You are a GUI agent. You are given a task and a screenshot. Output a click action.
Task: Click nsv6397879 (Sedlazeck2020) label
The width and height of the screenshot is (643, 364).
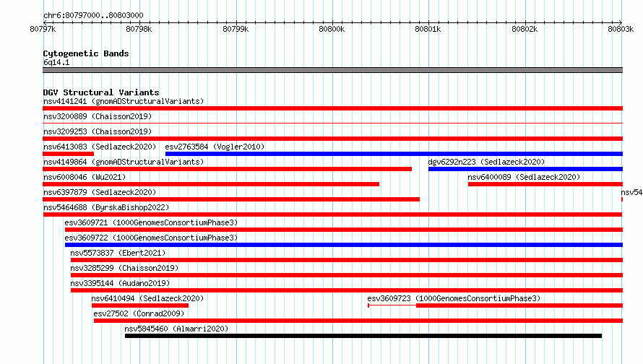pos(100,192)
